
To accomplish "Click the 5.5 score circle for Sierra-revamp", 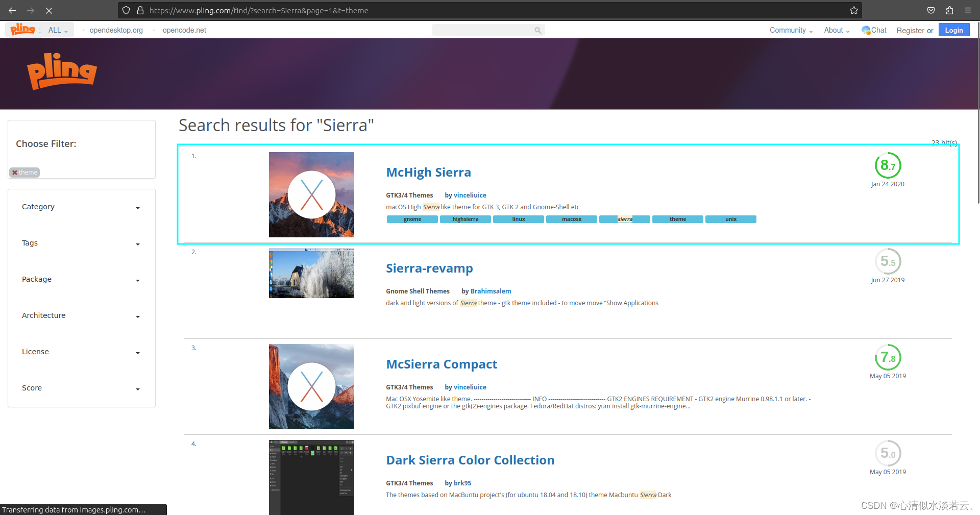I will pos(888,261).
